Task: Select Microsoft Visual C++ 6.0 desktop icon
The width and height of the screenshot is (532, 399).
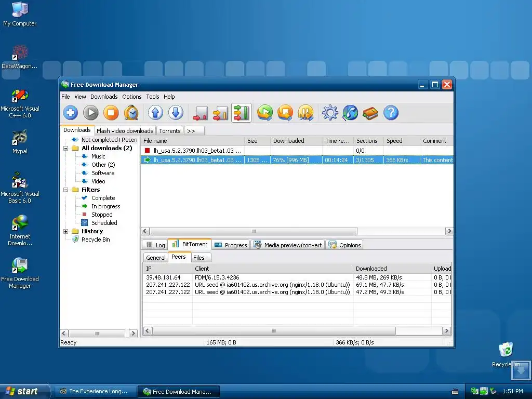Action: pos(20,104)
